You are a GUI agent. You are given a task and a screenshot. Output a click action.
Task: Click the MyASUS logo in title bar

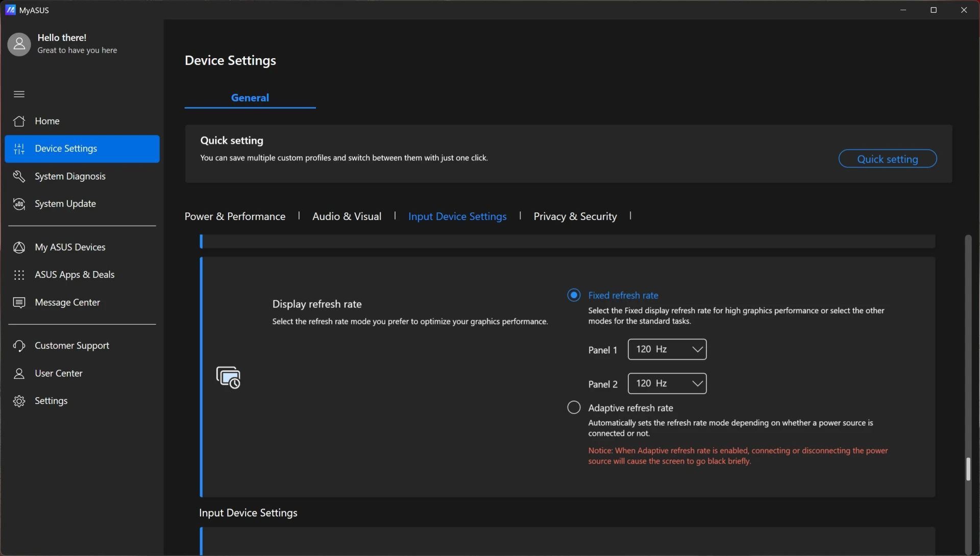click(10, 10)
